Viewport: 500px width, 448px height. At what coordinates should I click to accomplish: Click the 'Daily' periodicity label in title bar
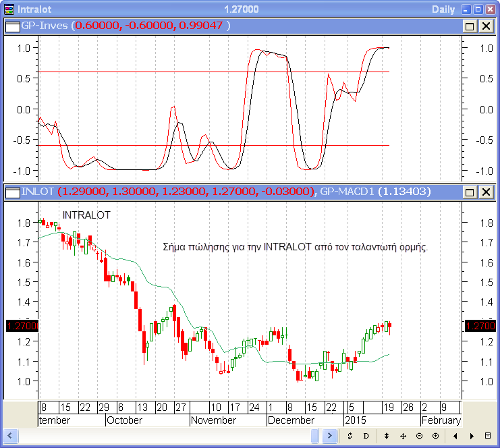pyautogui.click(x=443, y=9)
